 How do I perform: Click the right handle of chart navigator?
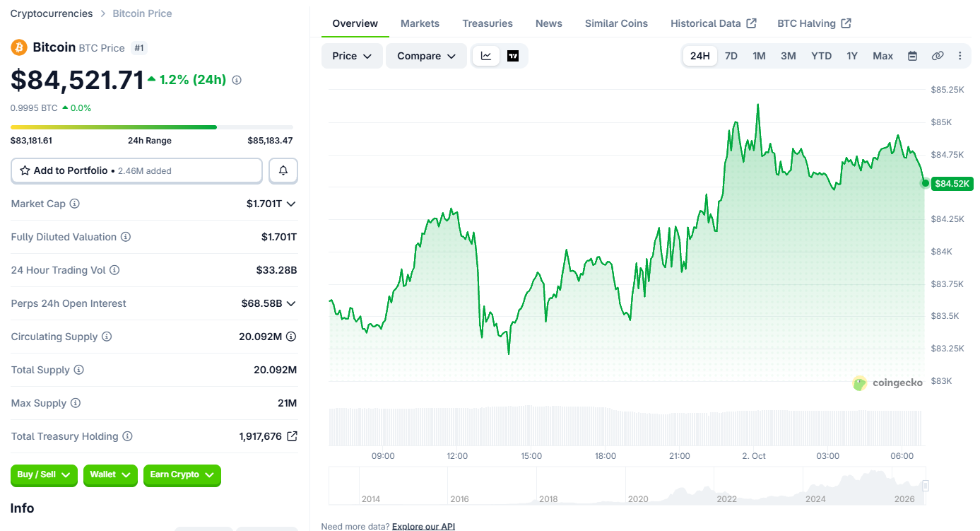[x=926, y=486]
